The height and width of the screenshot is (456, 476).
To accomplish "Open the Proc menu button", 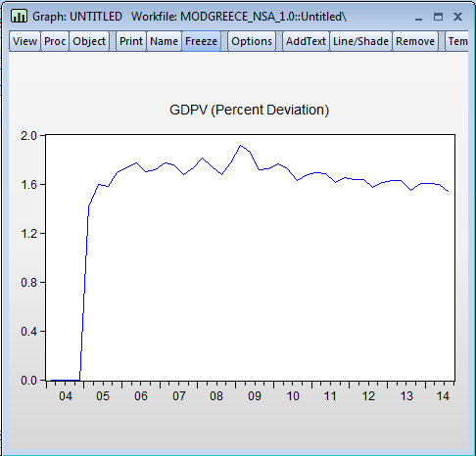I will click(55, 41).
